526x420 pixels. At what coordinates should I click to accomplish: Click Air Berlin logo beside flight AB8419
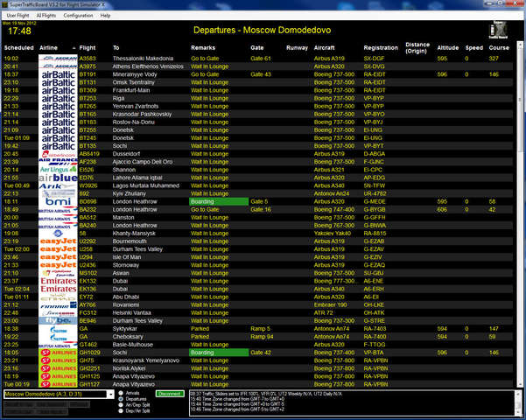[x=58, y=154]
